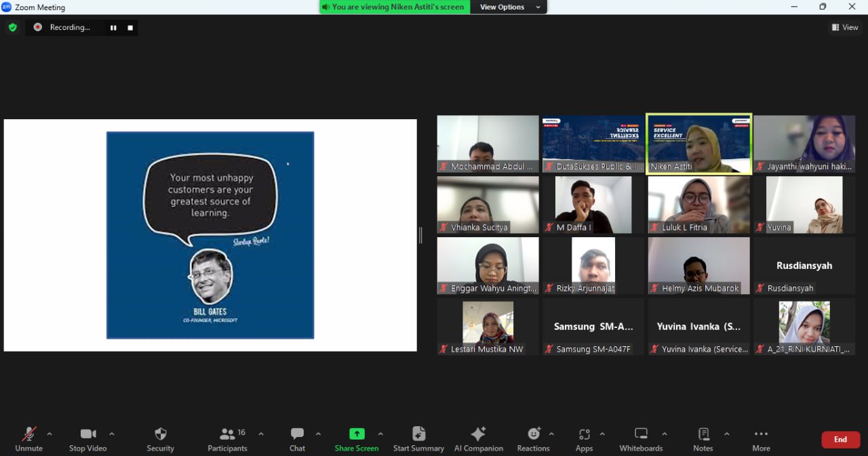
Task: Select Enggar Wahyu's video tile
Action: [488, 266]
